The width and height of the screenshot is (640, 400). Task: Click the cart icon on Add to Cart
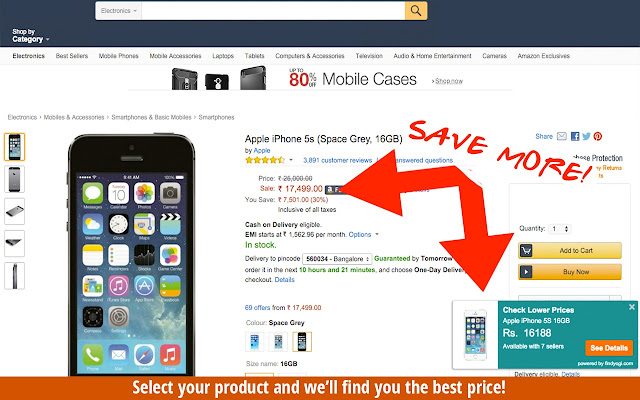(526, 251)
